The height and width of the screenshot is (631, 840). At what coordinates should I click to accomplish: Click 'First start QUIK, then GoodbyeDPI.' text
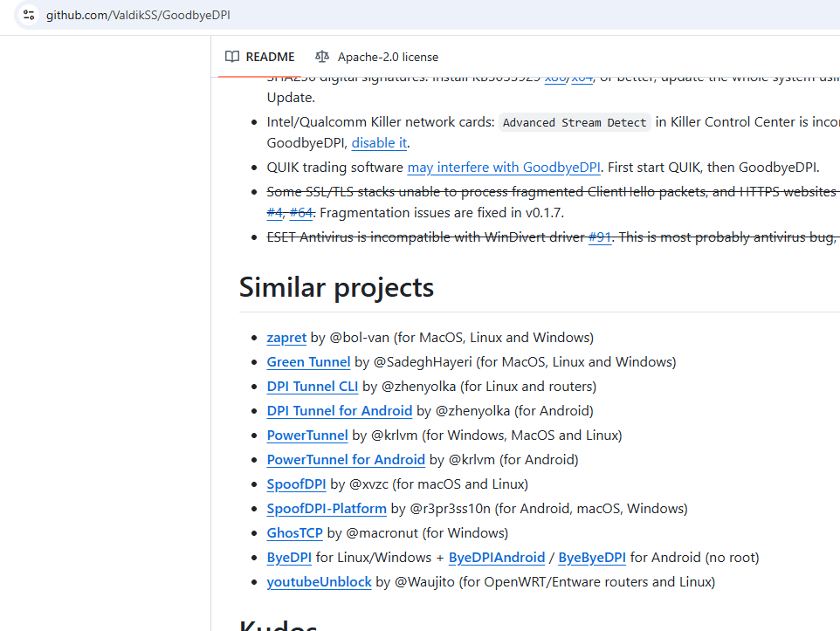(713, 167)
